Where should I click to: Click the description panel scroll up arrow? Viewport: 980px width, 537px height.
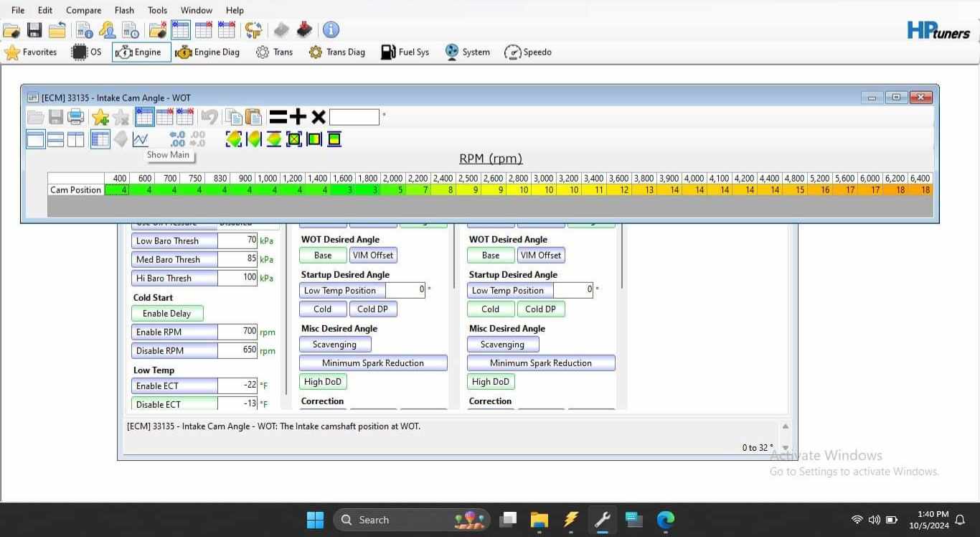coord(785,426)
